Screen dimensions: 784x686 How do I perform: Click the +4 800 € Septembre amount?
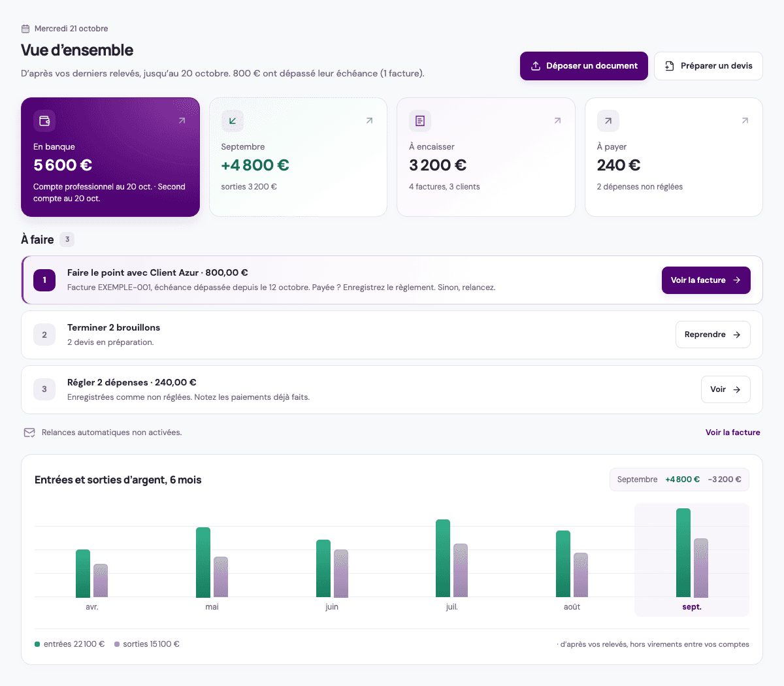pos(255,165)
